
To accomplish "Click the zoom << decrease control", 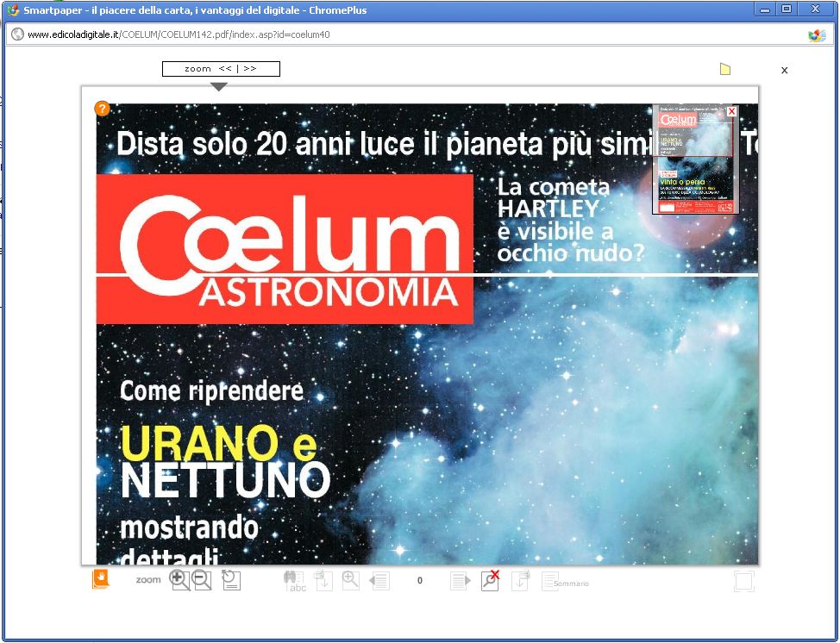I will (225, 69).
